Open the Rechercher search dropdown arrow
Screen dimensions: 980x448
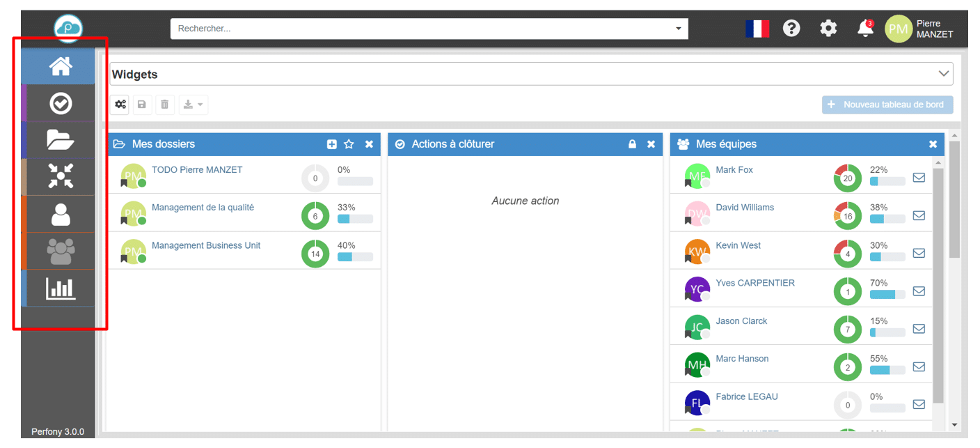click(x=679, y=29)
